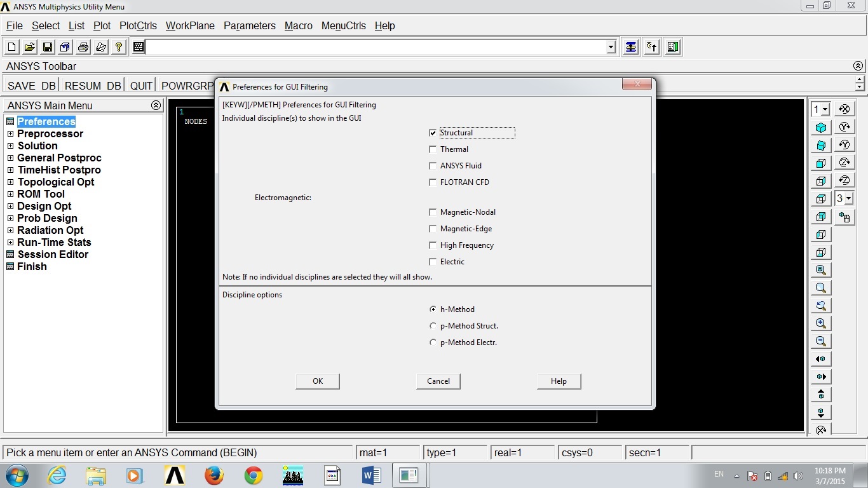This screenshot has height=488, width=868.
Task: Pan the model up with arrow icon
Action: click(x=821, y=394)
